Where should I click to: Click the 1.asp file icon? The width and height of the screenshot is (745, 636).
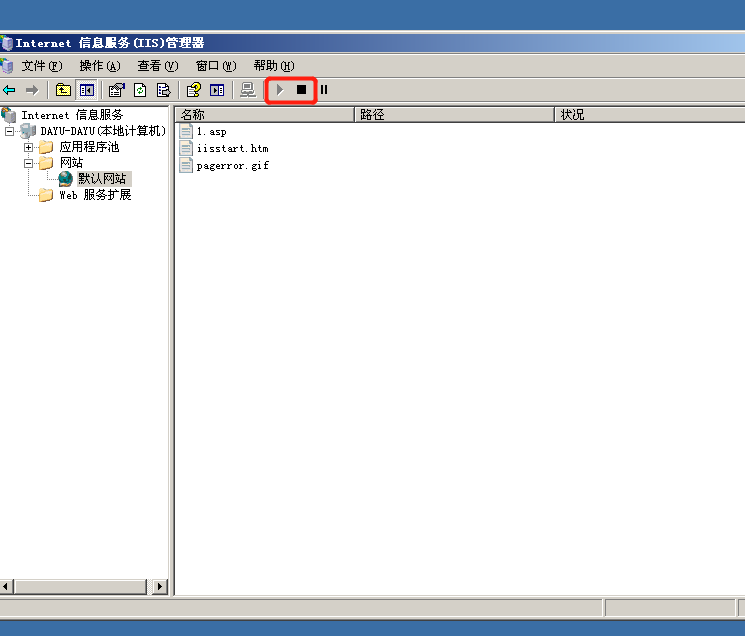coord(186,132)
